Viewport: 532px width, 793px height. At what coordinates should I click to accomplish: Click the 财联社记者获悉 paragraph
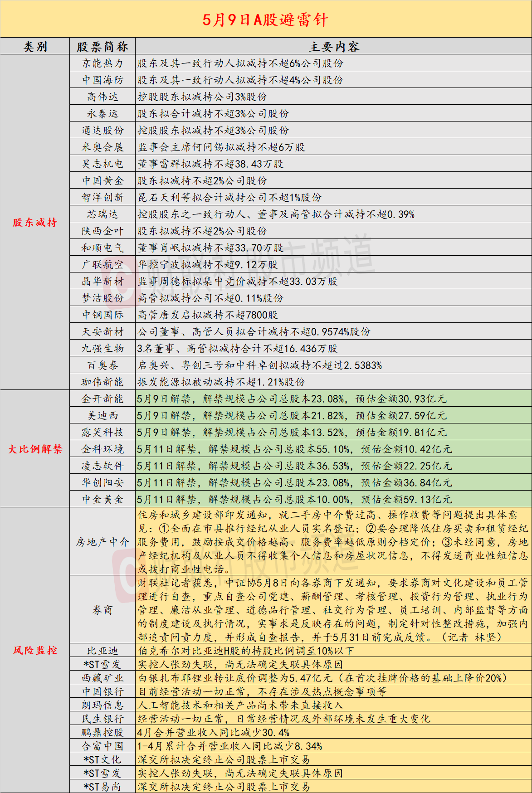334,610
